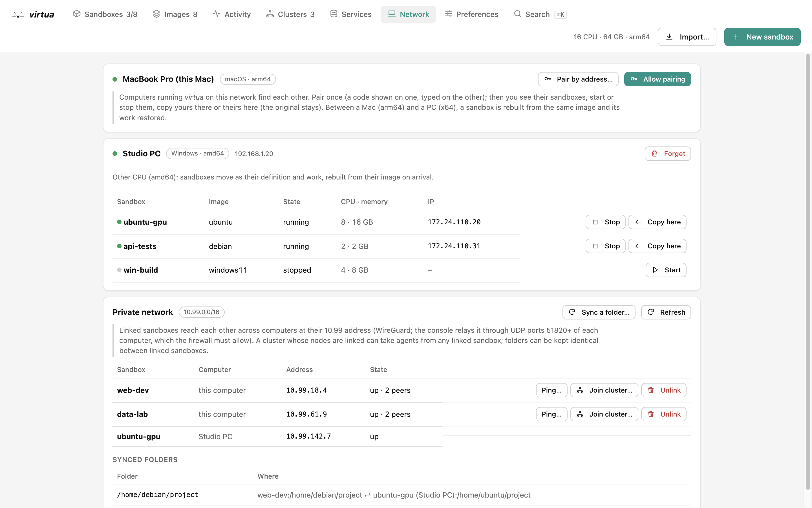
Task: Switch to the Activity tab
Action: 231,14
